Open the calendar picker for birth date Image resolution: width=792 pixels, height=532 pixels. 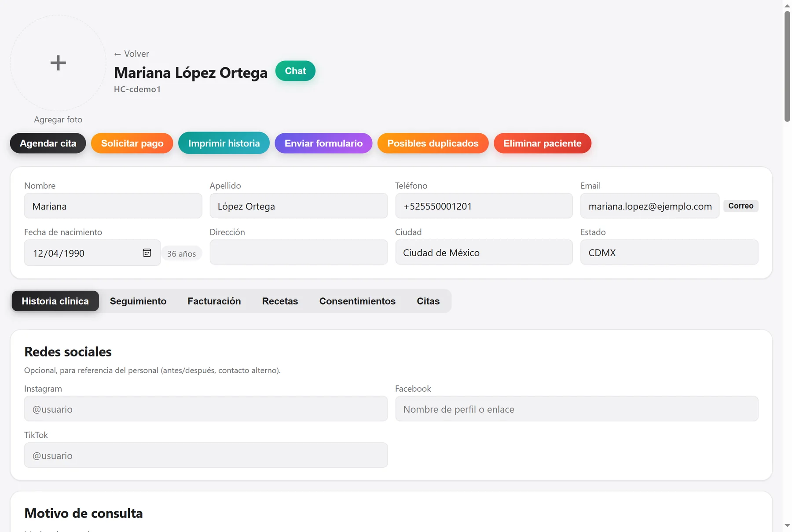click(147, 253)
